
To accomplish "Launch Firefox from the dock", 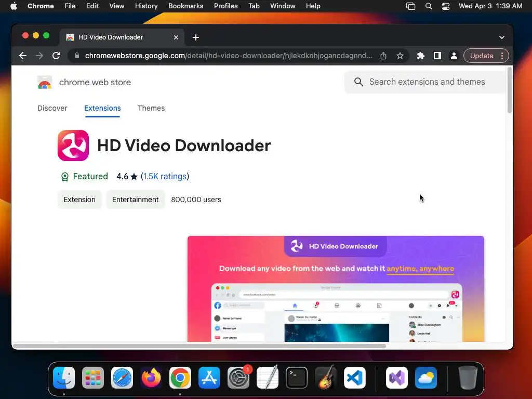I will [151, 378].
